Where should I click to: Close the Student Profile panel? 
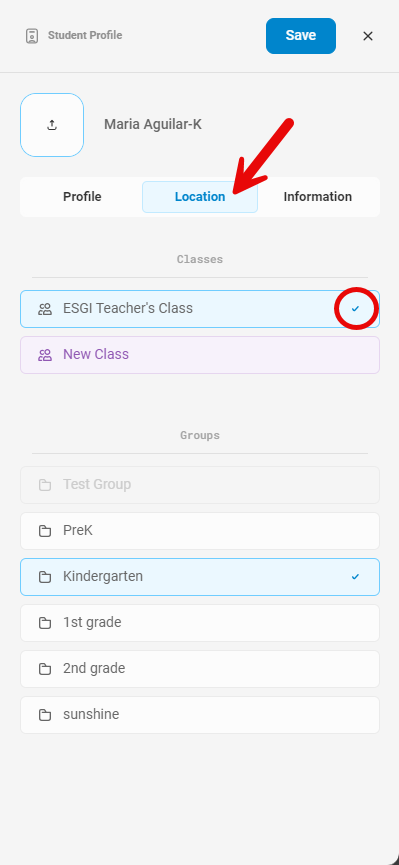pos(368,36)
